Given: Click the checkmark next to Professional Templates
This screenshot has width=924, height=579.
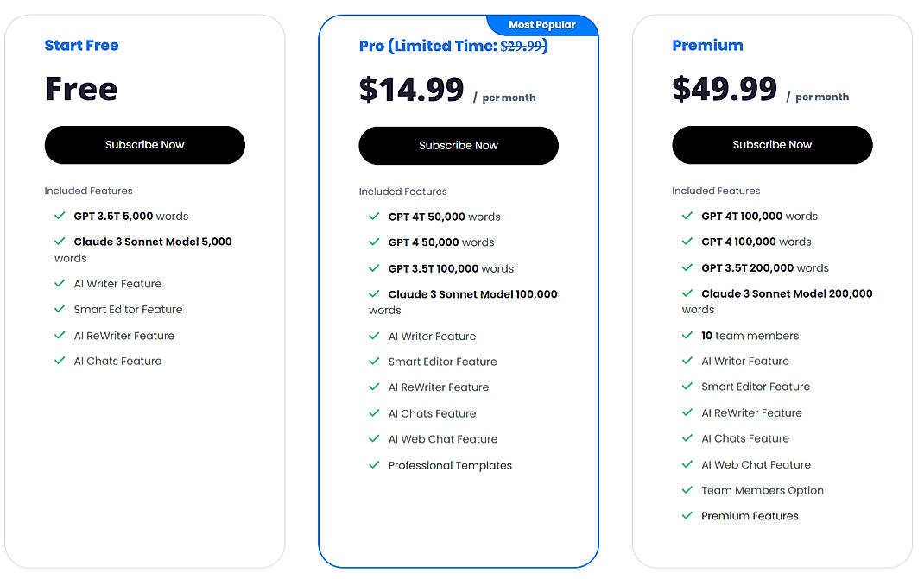Looking at the screenshot, I should coord(374,465).
